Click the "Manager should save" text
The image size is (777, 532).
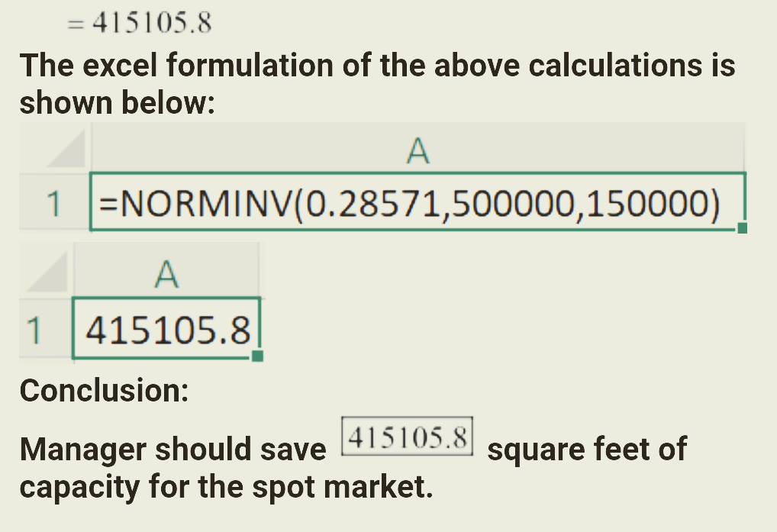[x=173, y=450]
